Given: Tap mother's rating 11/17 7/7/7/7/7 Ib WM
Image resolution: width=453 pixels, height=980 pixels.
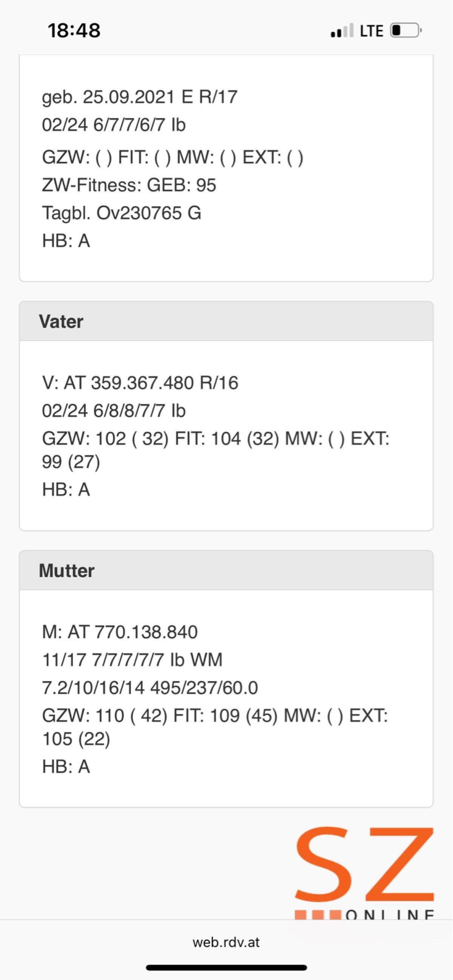Looking at the screenshot, I should [132, 660].
